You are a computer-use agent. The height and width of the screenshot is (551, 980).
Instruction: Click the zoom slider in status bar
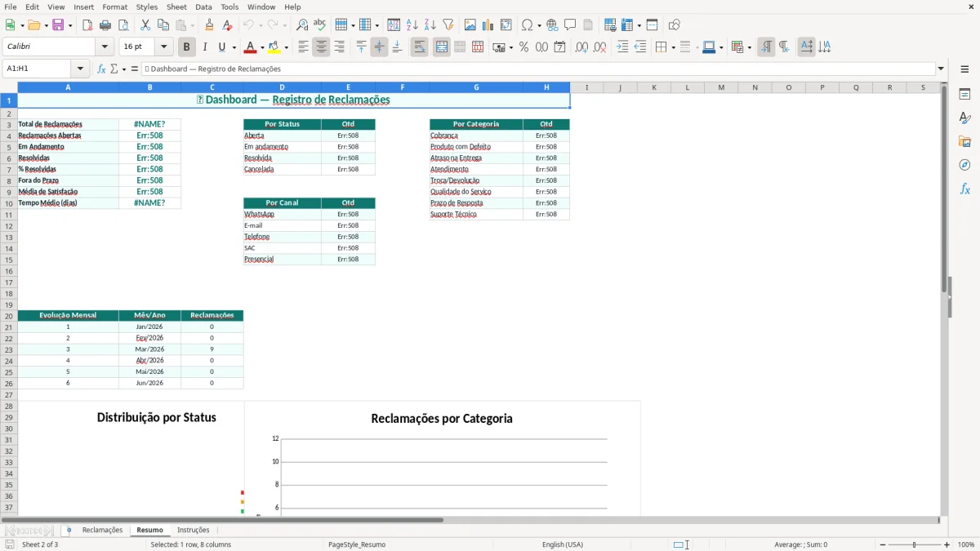click(x=915, y=544)
